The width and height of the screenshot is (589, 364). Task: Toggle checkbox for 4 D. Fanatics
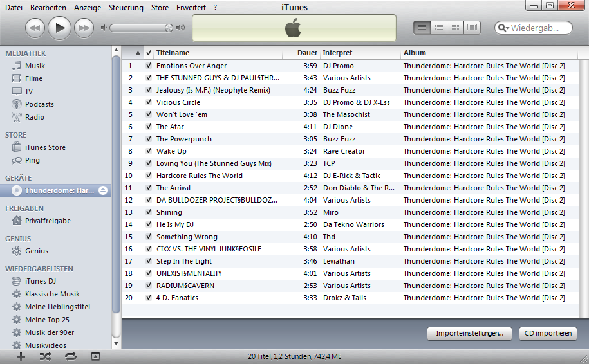click(x=149, y=298)
